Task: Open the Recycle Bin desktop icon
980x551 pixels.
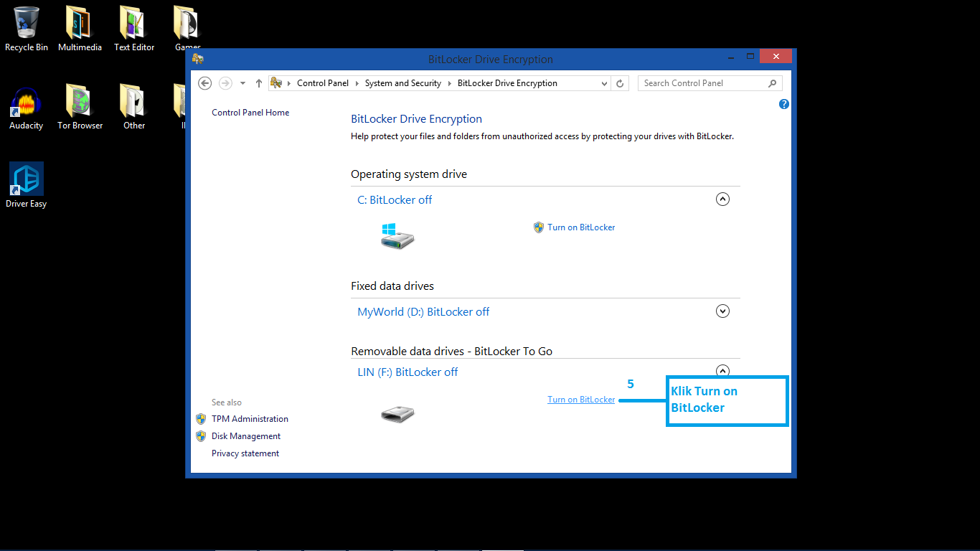Action: pos(27,29)
